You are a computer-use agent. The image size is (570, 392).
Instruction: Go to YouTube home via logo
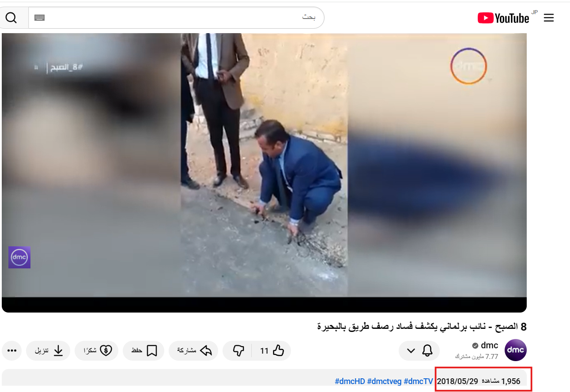pos(503,18)
